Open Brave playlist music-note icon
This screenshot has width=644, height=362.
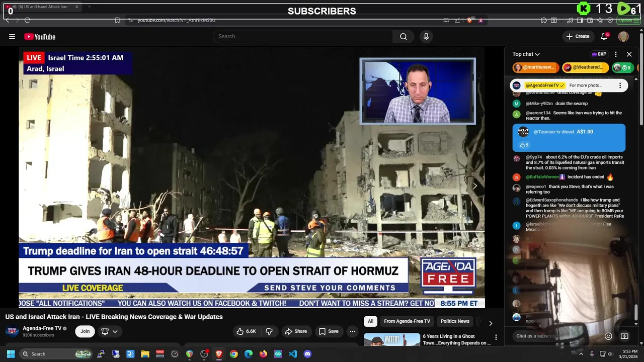click(x=570, y=20)
